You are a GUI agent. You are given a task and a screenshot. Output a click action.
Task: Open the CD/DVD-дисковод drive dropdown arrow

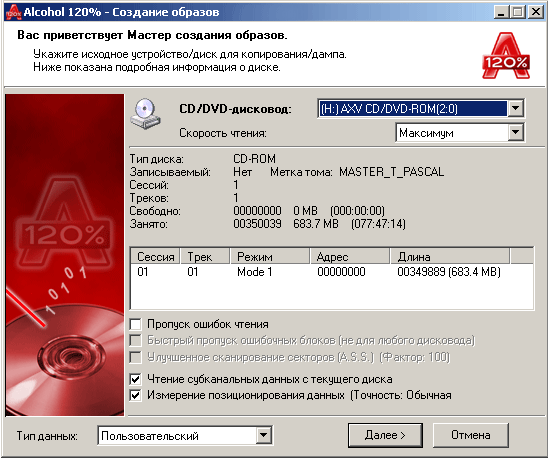click(x=515, y=109)
